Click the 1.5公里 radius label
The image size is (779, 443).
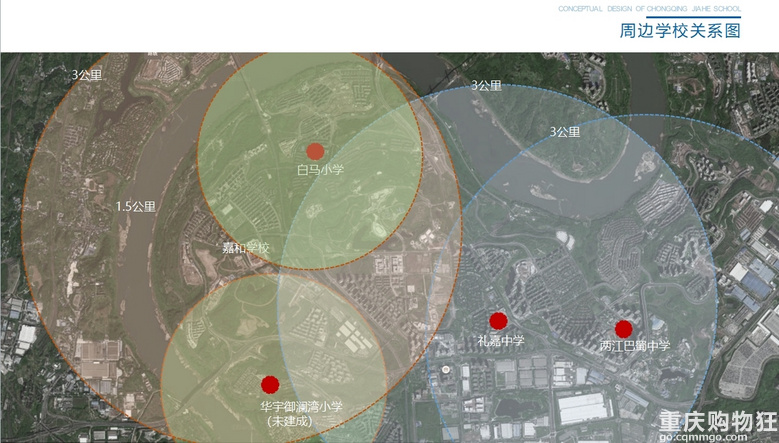click(x=136, y=207)
